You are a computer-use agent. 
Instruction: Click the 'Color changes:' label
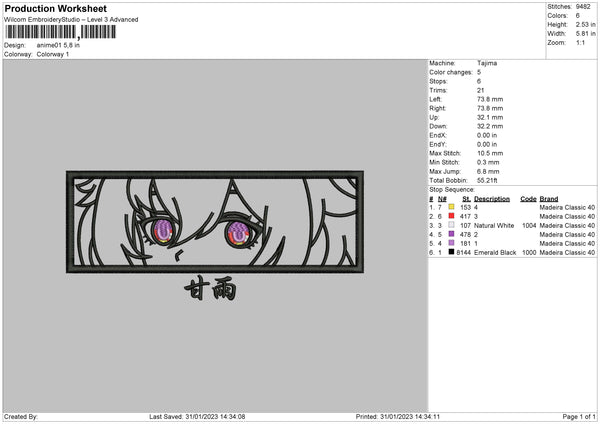tap(451, 72)
